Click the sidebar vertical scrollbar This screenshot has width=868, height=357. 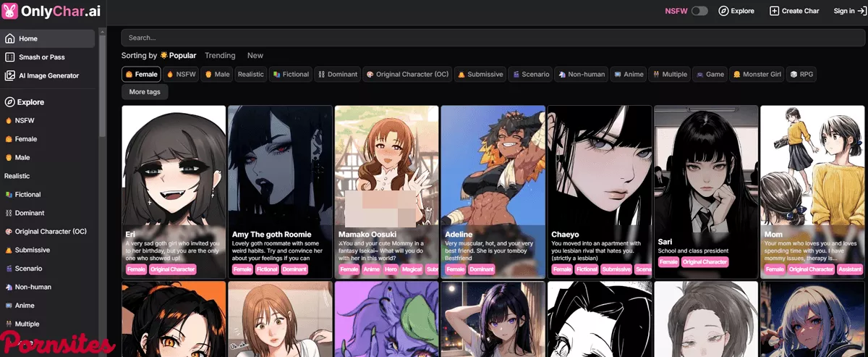(102, 87)
